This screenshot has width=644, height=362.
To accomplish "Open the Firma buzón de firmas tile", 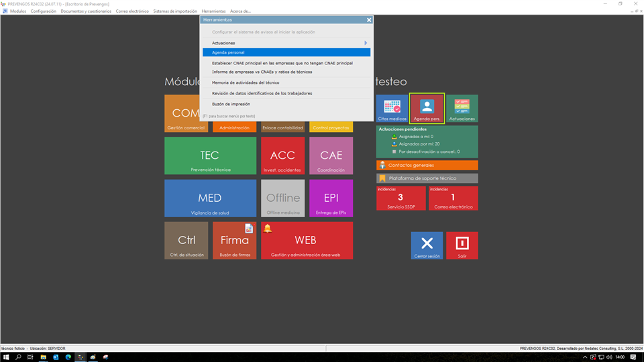I will coord(234,240).
